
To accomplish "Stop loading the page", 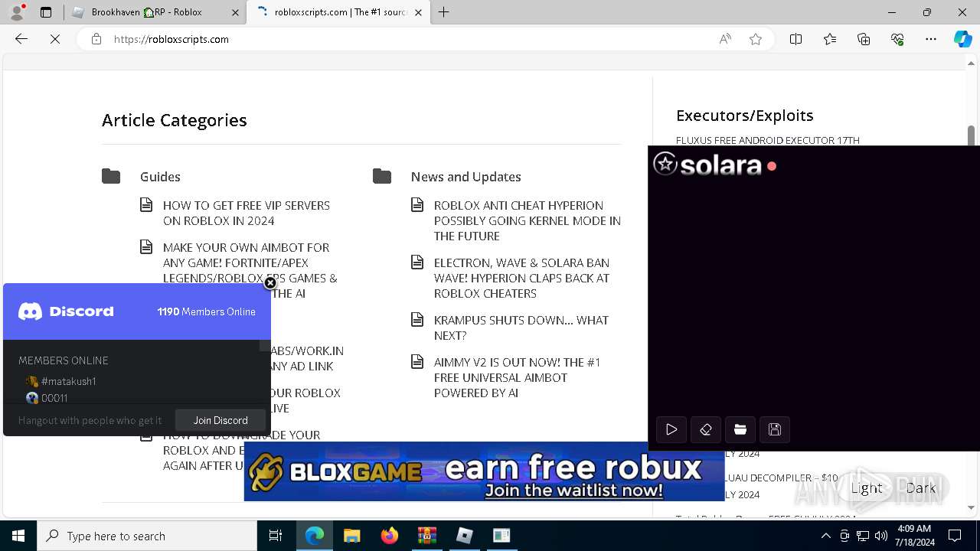I will [x=55, y=39].
